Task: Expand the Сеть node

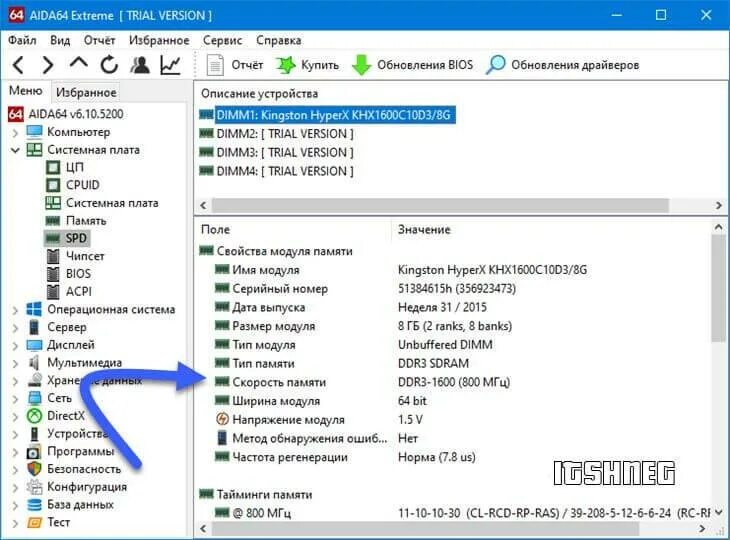Action: (15, 398)
